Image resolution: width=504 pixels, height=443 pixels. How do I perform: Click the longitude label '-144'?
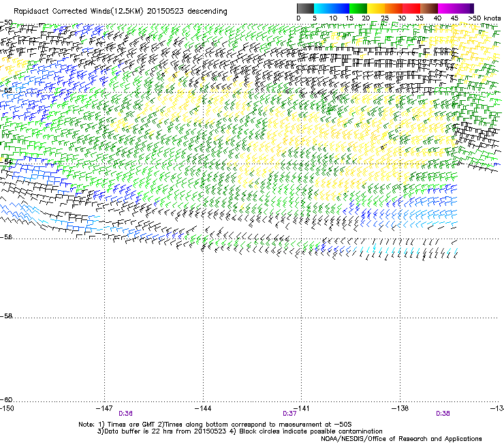click(203, 408)
